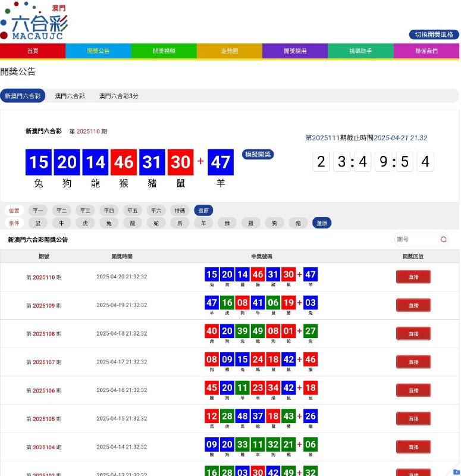Toggle the 特碼 position filter
Viewport: 461px width, 476px height.
pyautogui.click(x=180, y=211)
